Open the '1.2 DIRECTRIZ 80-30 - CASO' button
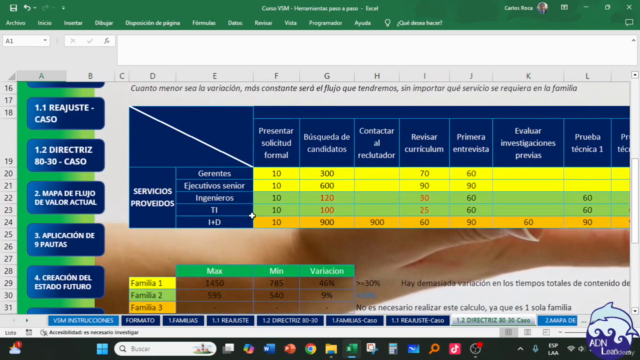Viewport: 640px width, 360px height. coord(65,156)
